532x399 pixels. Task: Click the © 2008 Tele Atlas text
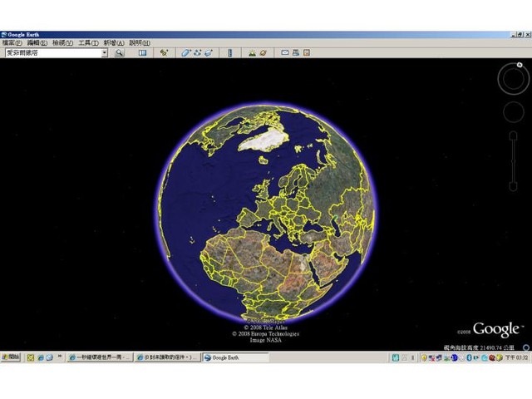click(266, 328)
